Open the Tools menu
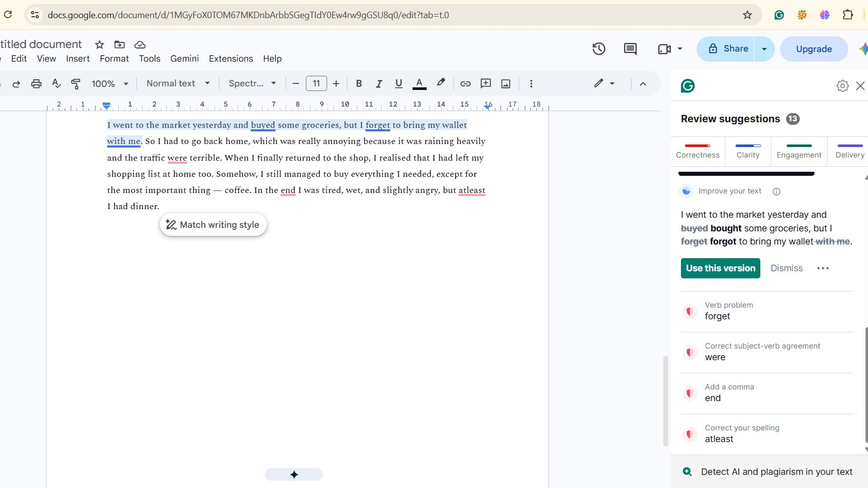Screen dimensions: 868x488 [150, 59]
